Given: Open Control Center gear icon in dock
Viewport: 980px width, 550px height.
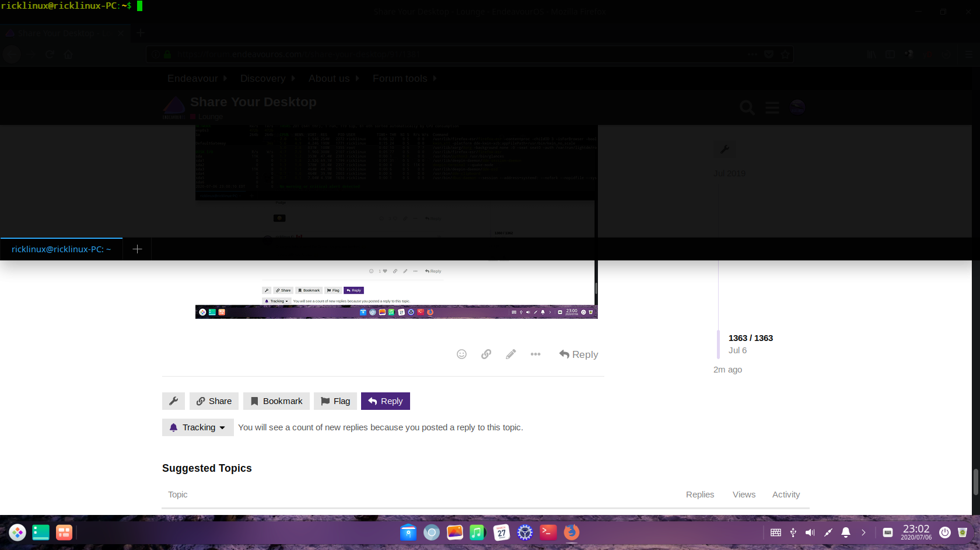Looking at the screenshot, I should tap(525, 532).
